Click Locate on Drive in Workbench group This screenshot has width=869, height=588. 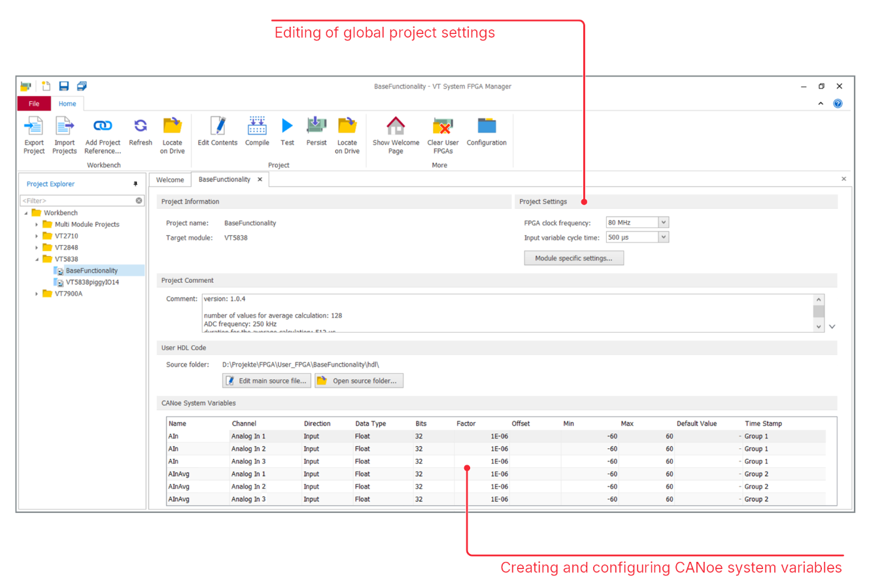coord(173,135)
